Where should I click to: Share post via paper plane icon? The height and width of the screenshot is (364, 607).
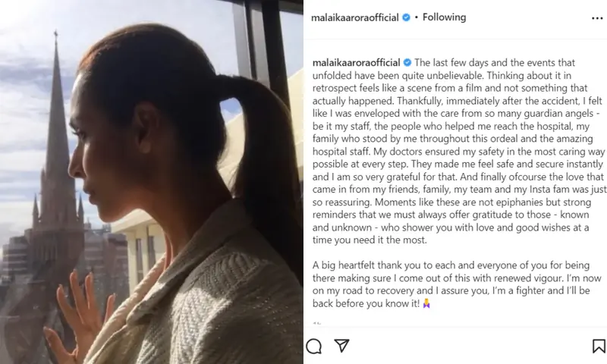coord(342,346)
